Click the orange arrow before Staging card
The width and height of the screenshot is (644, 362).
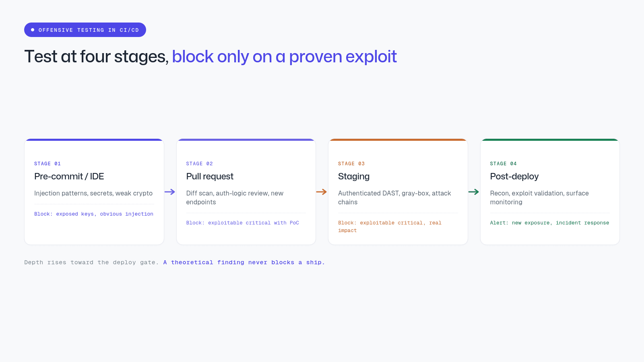[322, 192]
